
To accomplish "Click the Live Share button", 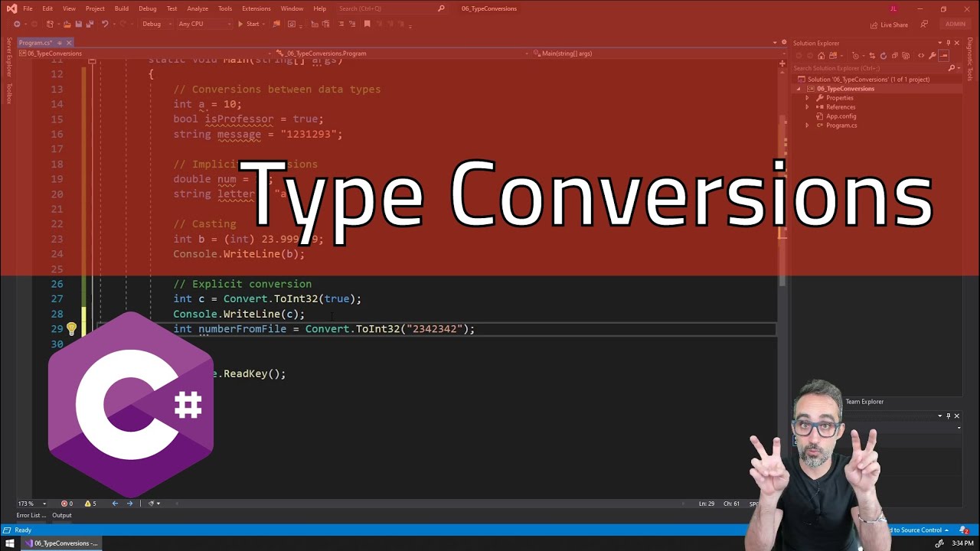I will [x=889, y=24].
